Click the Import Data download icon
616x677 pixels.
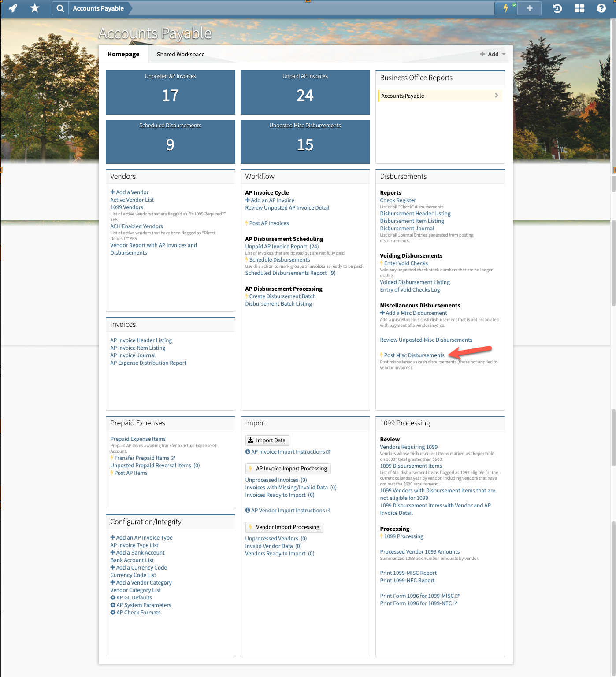(250, 440)
